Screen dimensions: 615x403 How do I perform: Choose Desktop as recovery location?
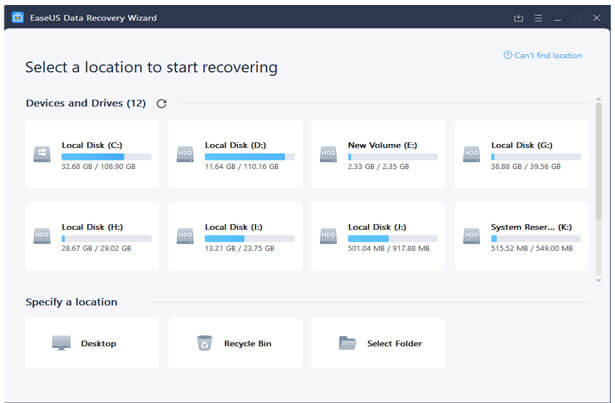click(x=92, y=343)
